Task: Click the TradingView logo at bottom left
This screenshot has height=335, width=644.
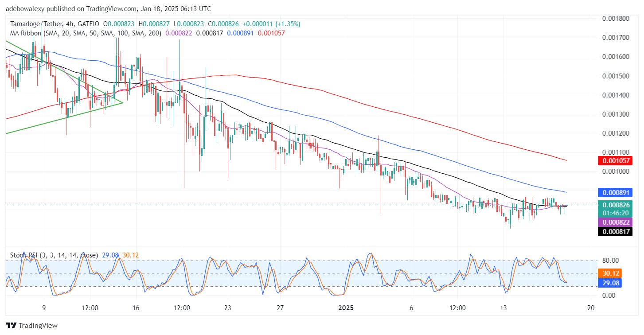Action: (x=31, y=325)
